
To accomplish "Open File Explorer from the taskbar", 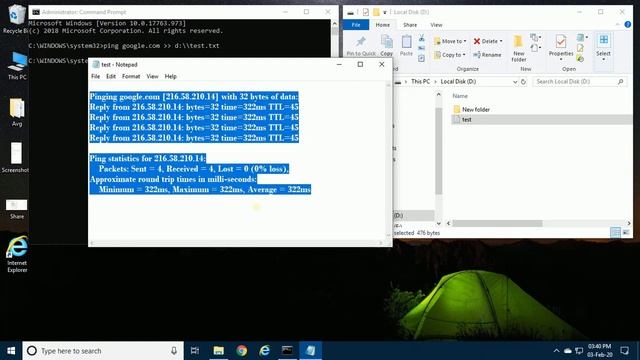I will [218, 351].
